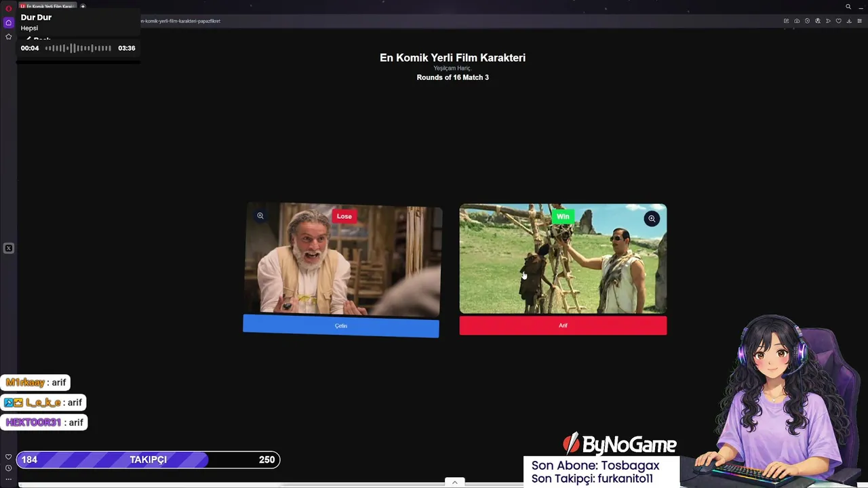Bookmark the page with the toolbar heart icon
Screen dimensions: 868x488
pos(838,21)
